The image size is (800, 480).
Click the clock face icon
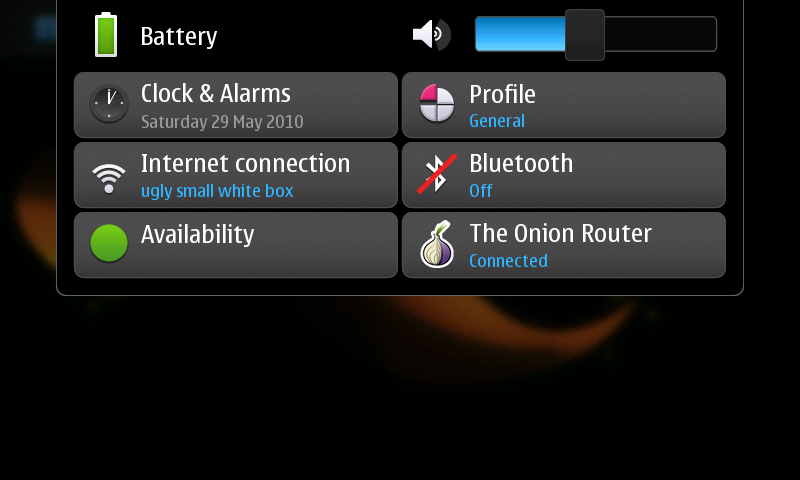109,104
